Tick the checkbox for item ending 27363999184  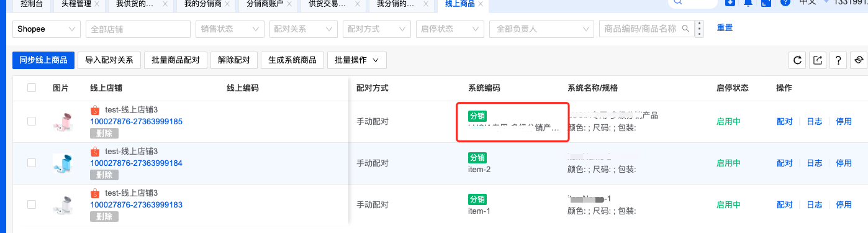(32, 163)
